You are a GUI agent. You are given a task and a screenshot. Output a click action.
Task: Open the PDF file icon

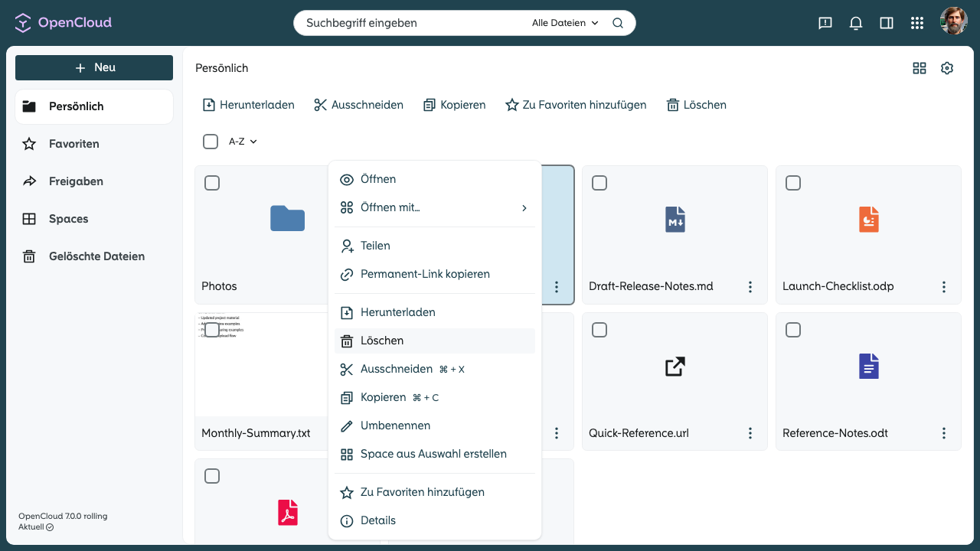click(288, 512)
